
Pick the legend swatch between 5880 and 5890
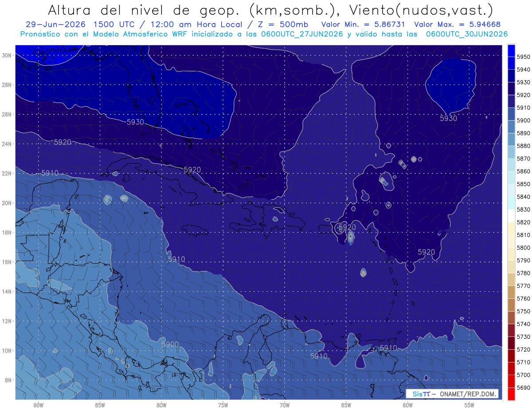511,139
